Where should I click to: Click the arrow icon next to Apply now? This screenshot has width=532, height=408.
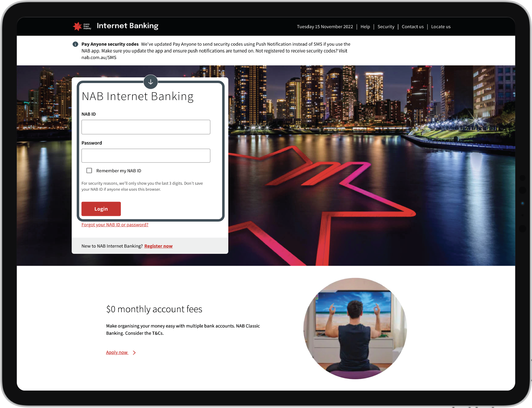point(134,353)
